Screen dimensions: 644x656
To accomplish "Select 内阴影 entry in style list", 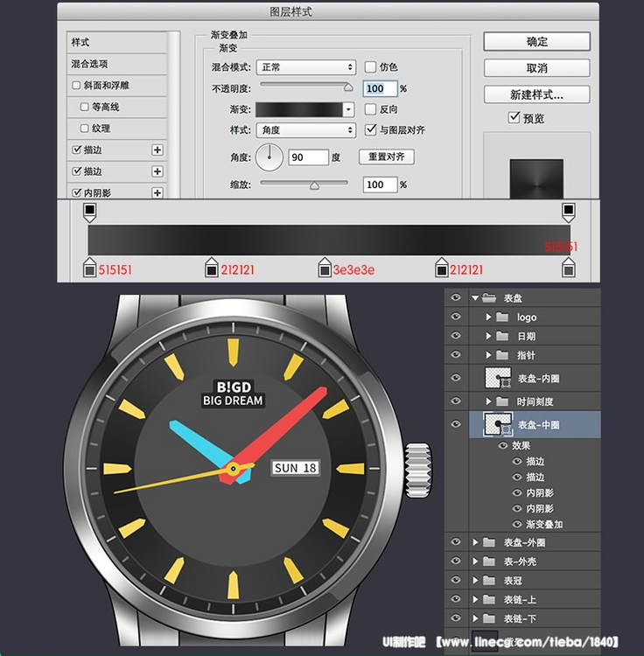I will (116, 192).
